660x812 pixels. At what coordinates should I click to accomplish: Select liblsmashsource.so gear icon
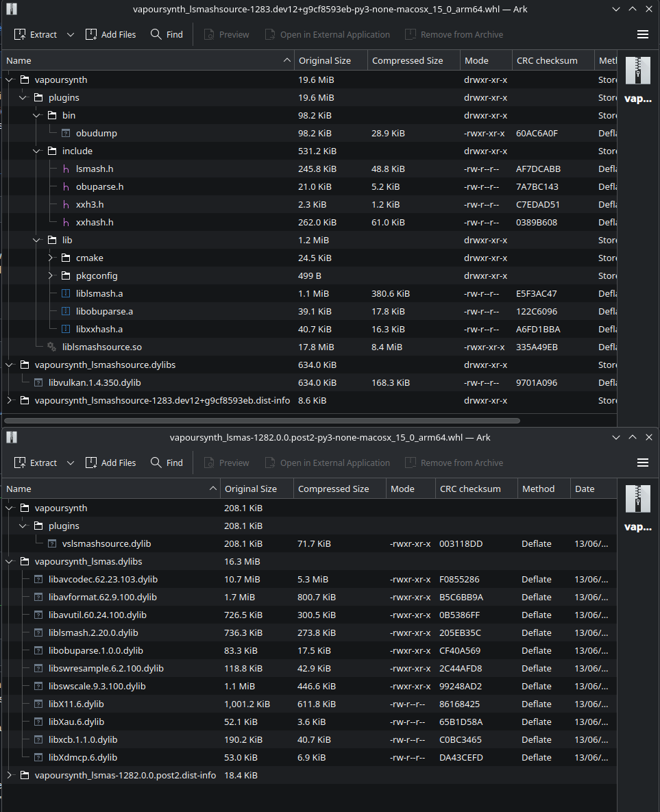(x=52, y=347)
